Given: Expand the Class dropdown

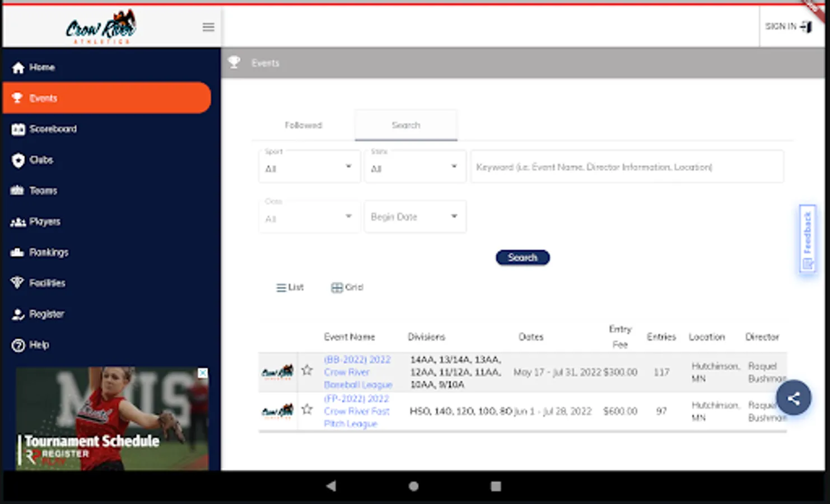Looking at the screenshot, I should [x=309, y=216].
